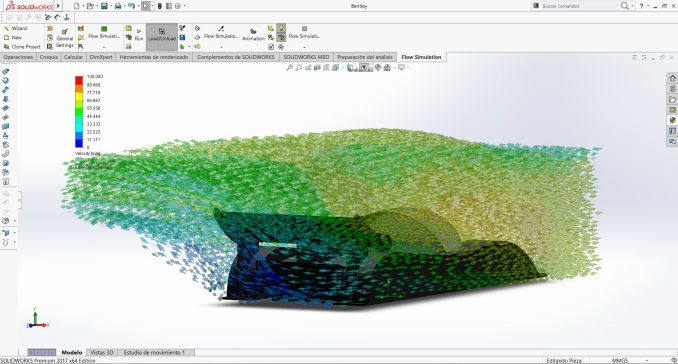This screenshot has height=364, width=678.
Task: Open the Appearances pane color ball
Action: pos(672,120)
